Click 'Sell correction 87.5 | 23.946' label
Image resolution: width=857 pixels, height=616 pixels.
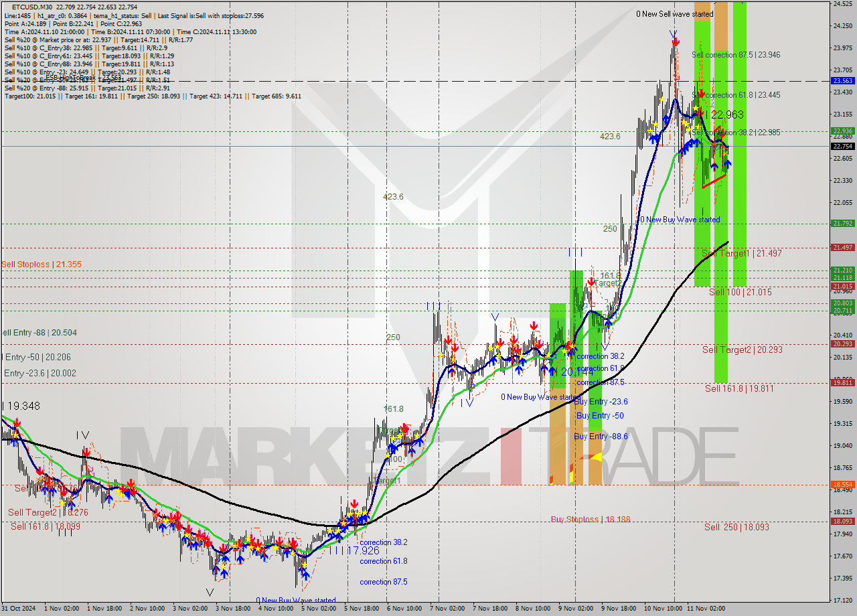[736, 55]
